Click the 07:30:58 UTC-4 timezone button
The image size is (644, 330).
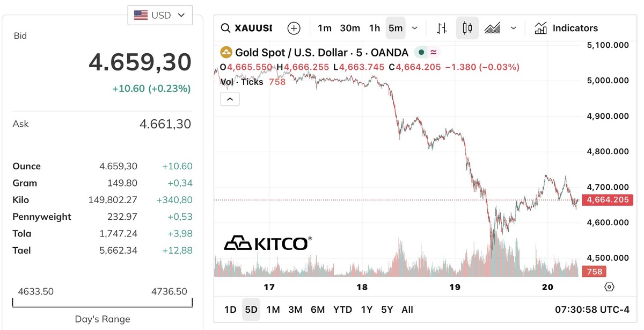(x=592, y=310)
